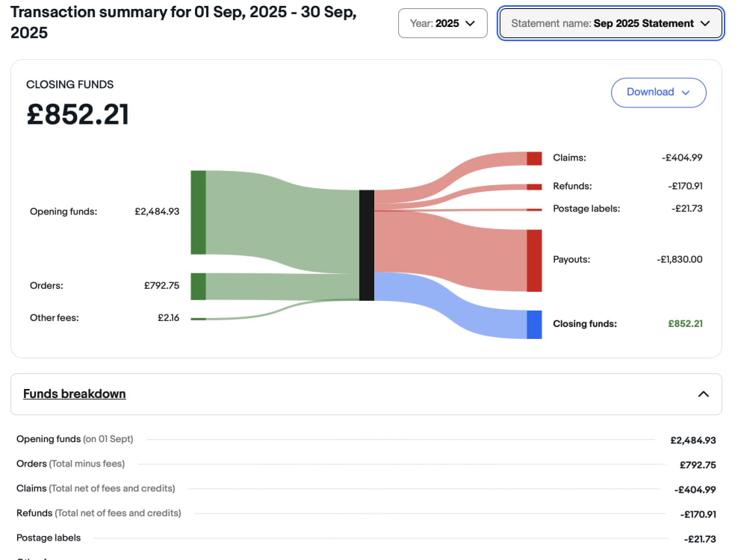Click the red Refunds bar in chart
Image resolution: width=747 pixels, height=560 pixels.
click(534, 187)
